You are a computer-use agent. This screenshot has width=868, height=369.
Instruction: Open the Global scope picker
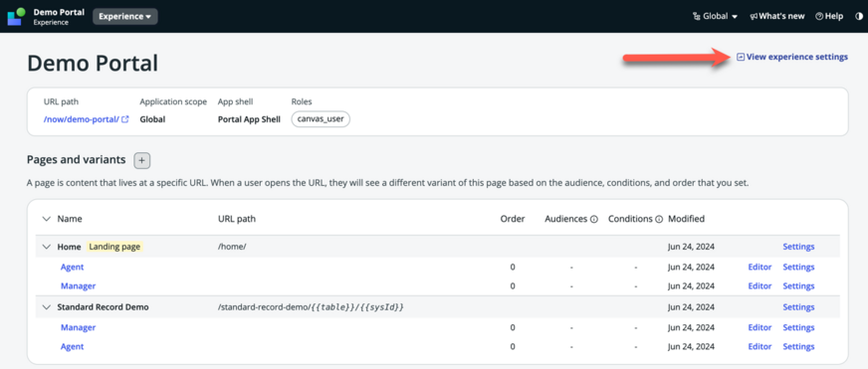716,17
